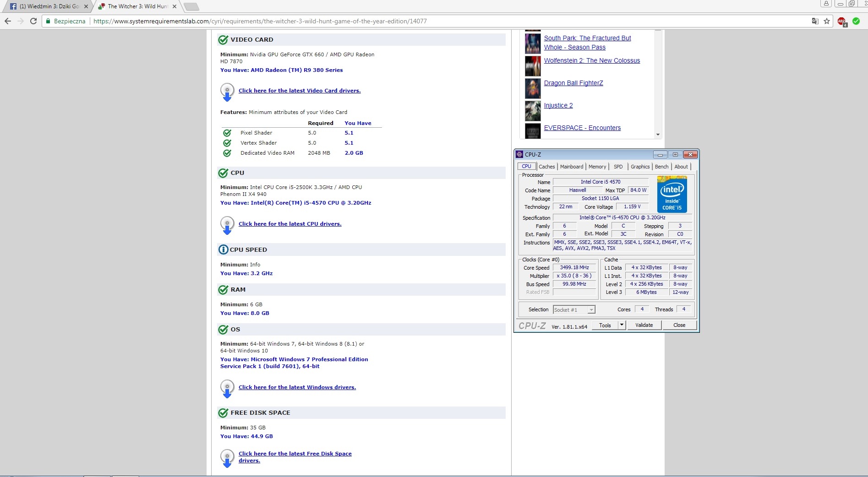Click the Vertex Shader row checkmark
Viewport: 868px width, 477px height.
[x=227, y=143]
